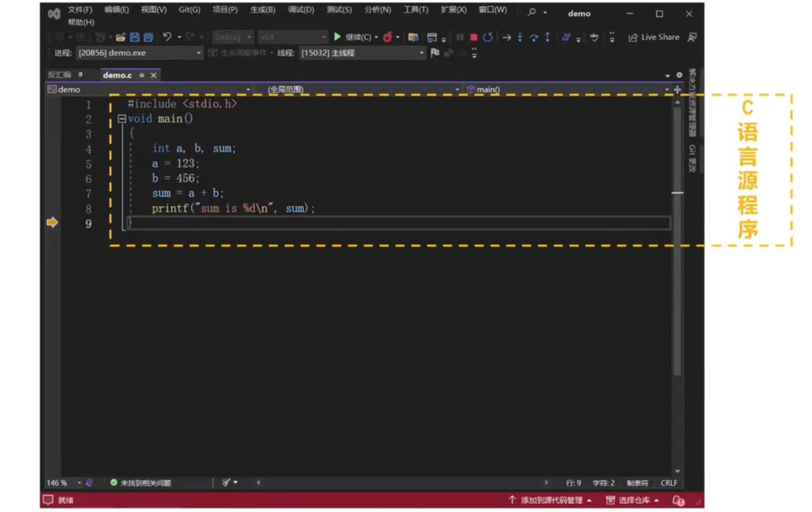Click the Step Over icon

pos(534,37)
